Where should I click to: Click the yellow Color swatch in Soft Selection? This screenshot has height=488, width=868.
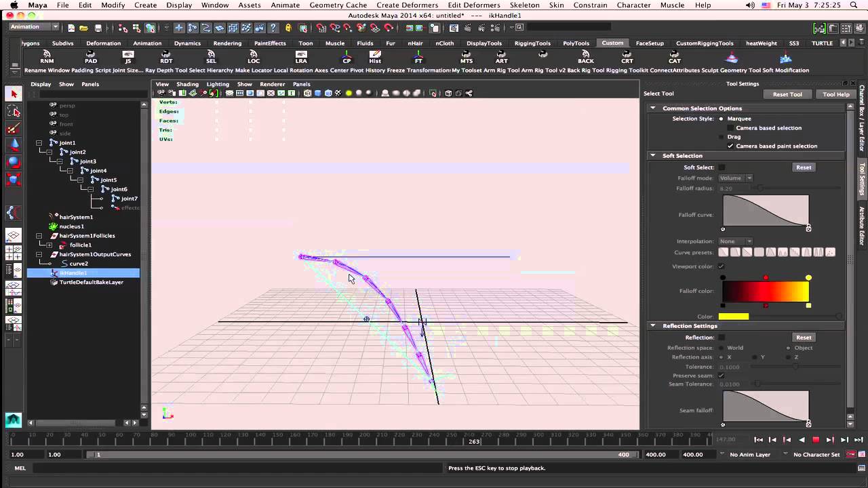tap(734, 317)
